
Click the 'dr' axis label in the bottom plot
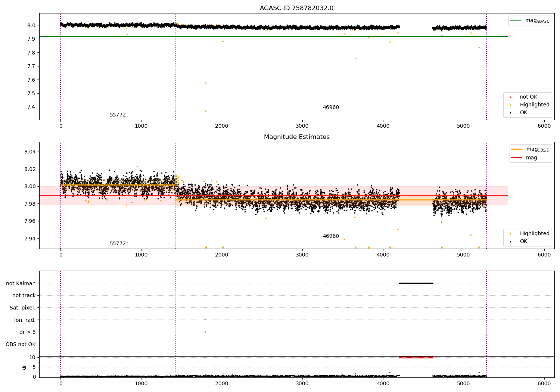24,367
